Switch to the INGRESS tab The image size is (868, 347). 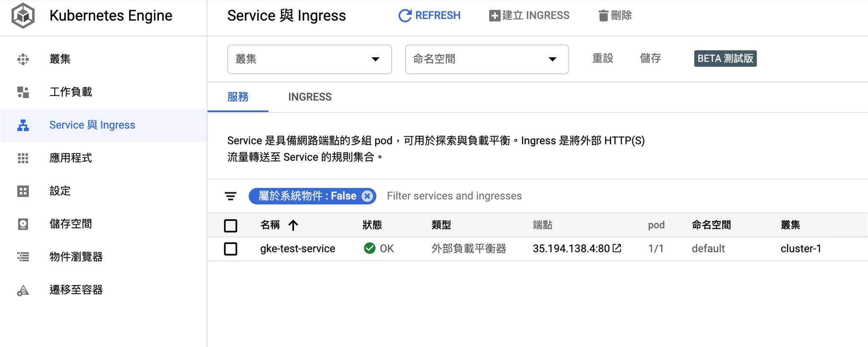pyautogui.click(x=310, y=97)
